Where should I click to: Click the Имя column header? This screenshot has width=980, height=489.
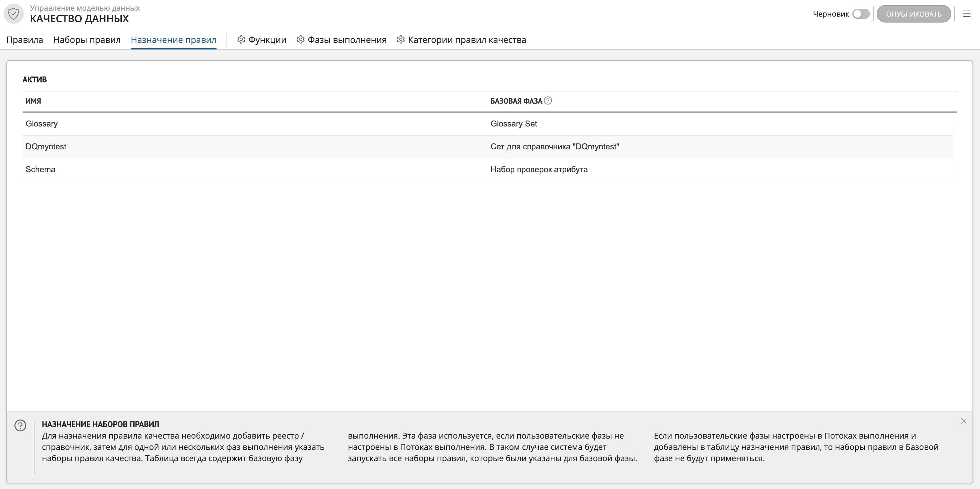[x=33, y=101]
